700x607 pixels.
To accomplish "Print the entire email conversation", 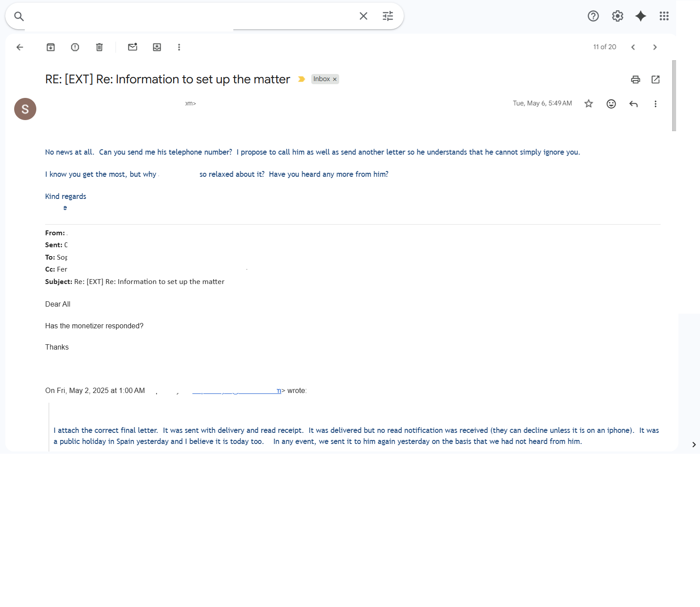I will tap(635, 80).
